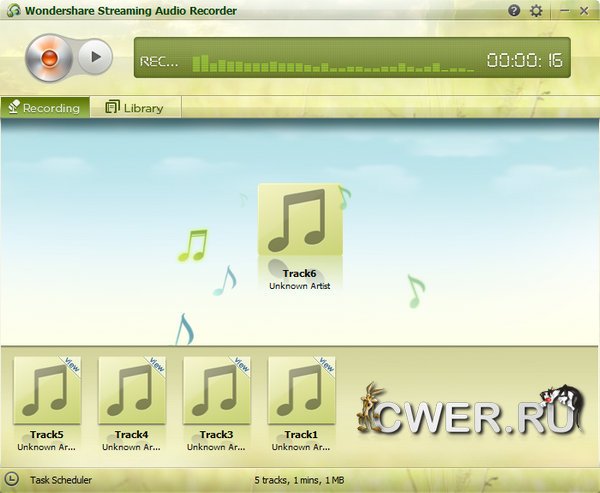Select the Track4 thumbnail

[132, 390]
